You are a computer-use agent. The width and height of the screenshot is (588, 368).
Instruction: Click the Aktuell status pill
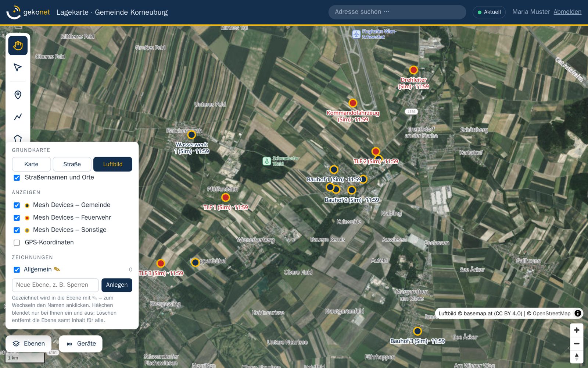(x=489, y=12)
